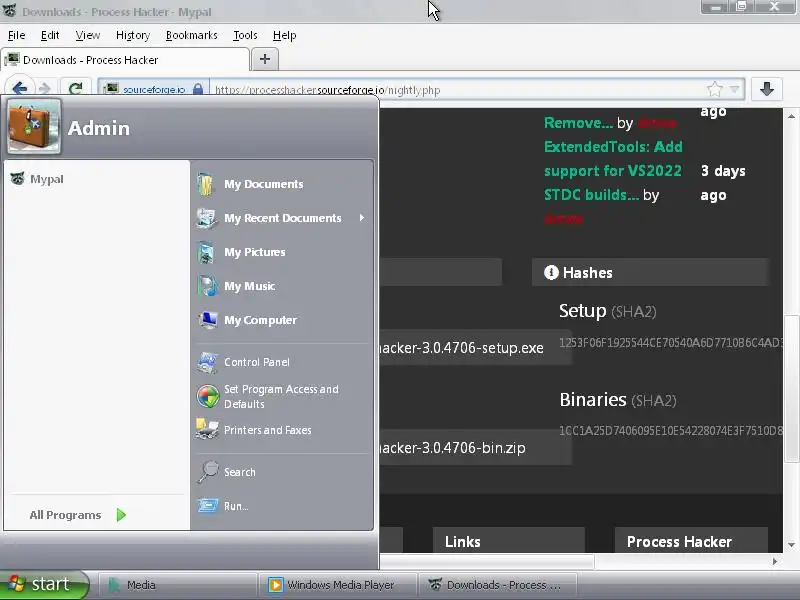Open Set Program Access and Defaults
800x600 pixels.
(x=283, y=396)
